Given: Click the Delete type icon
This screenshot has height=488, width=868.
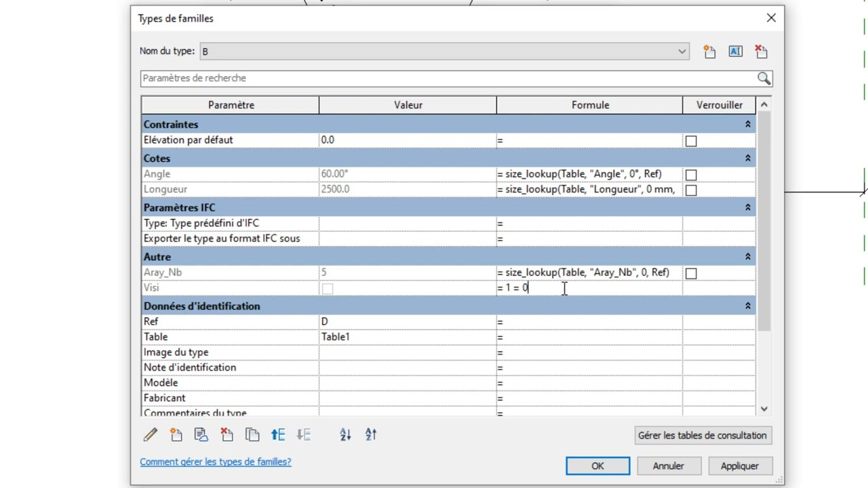Looking at the screenshot, I should 761,52.
